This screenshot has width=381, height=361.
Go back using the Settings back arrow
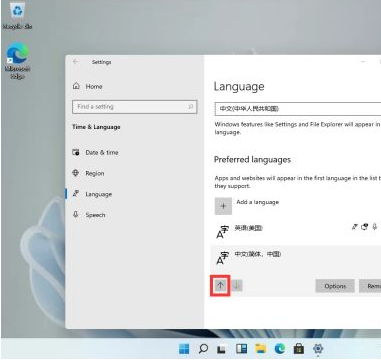76,62
